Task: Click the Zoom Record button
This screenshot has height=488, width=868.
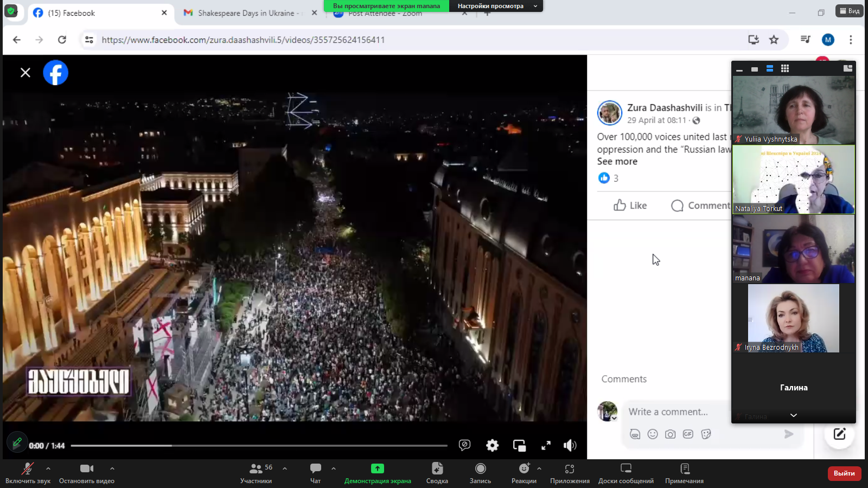Action: pyautogui.click(x=480, y=472)
